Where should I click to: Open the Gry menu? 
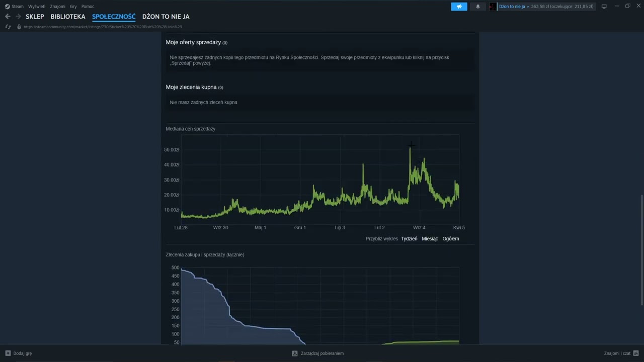pos(73,7)
